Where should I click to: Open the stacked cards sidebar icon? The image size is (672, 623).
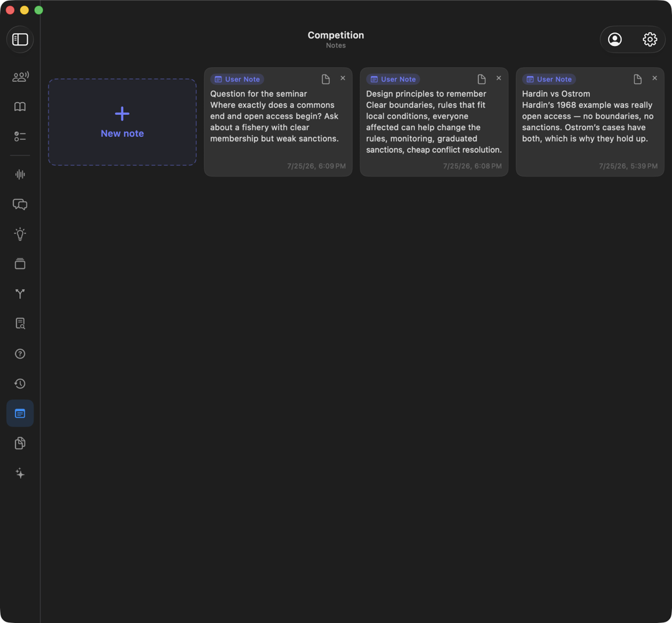(x=20, y=264)
